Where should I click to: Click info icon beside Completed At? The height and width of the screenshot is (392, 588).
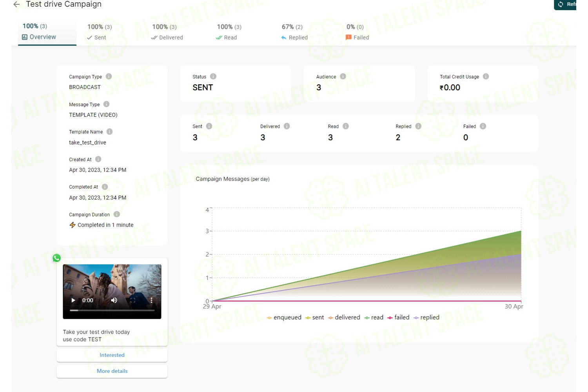pyautogui.click(x=105, y=187)
